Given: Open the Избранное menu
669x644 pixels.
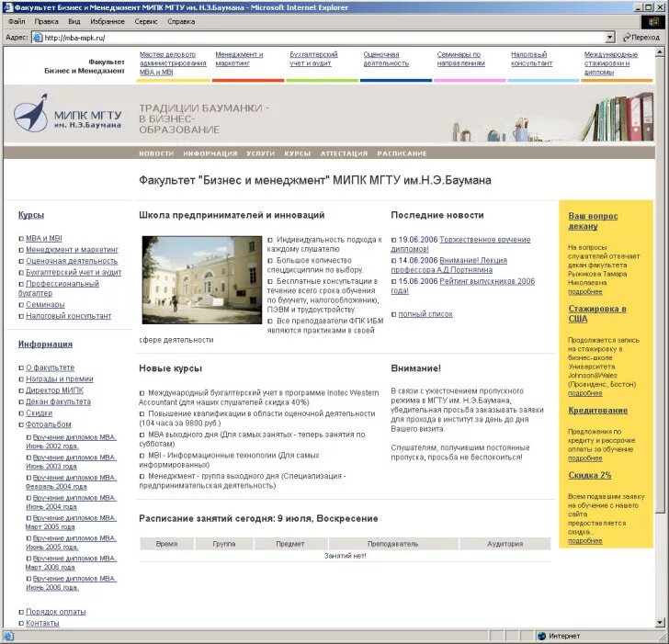Looking at the screenshot, I should pyautogui.click(x=108, y=21).
